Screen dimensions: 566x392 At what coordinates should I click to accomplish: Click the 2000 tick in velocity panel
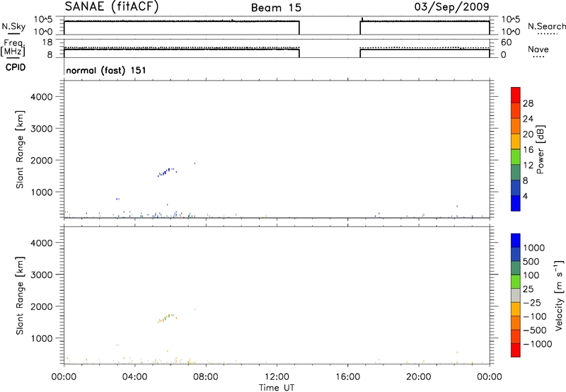(42, 307)
